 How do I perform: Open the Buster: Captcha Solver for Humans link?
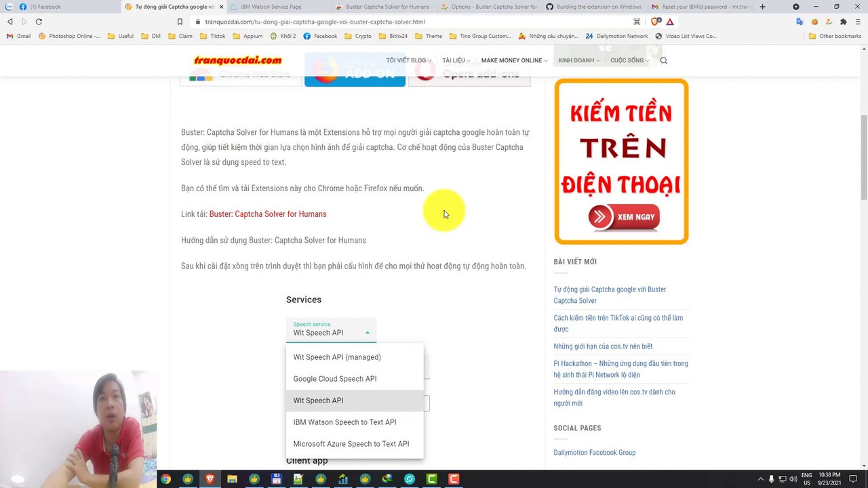coord(268,214)
